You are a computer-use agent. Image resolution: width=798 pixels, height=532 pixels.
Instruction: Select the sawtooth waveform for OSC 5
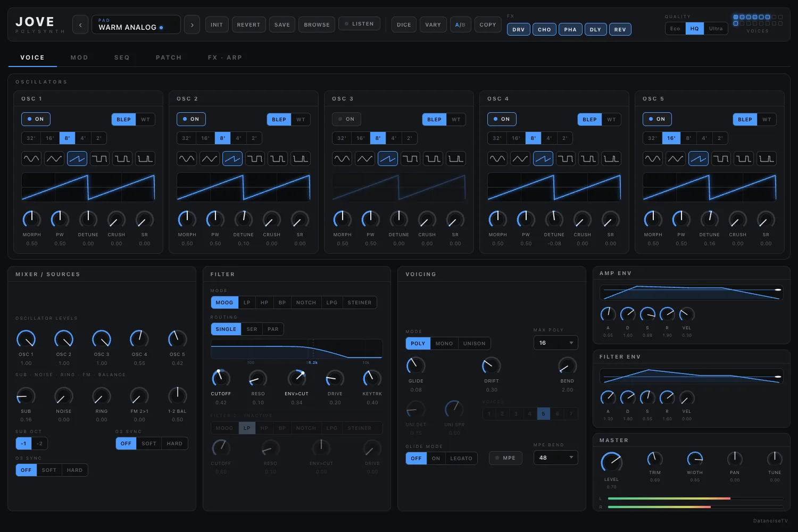point(699,159)
